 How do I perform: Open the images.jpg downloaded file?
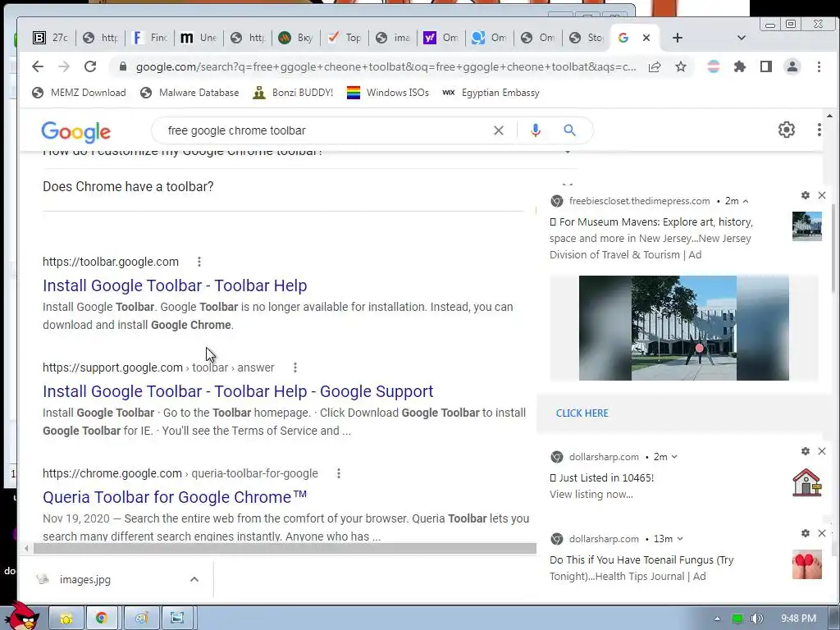click(x=84, y=580)
